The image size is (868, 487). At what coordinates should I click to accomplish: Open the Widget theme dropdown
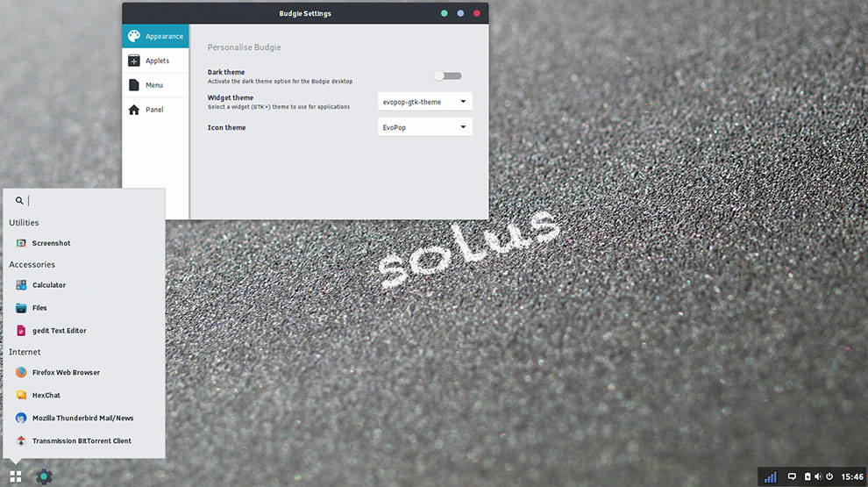click(x=424, y=102)
